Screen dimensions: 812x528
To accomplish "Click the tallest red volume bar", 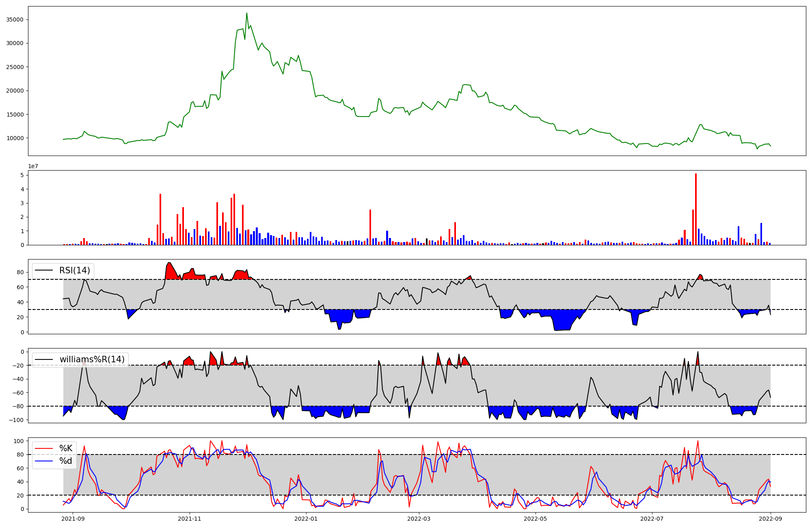I will click(x=696, y=209).
